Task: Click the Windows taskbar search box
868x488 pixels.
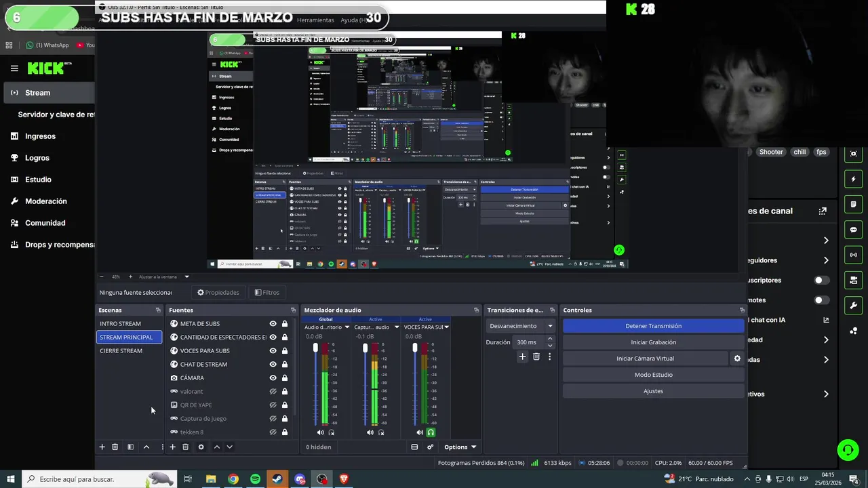Action: [x=99, y=479]
